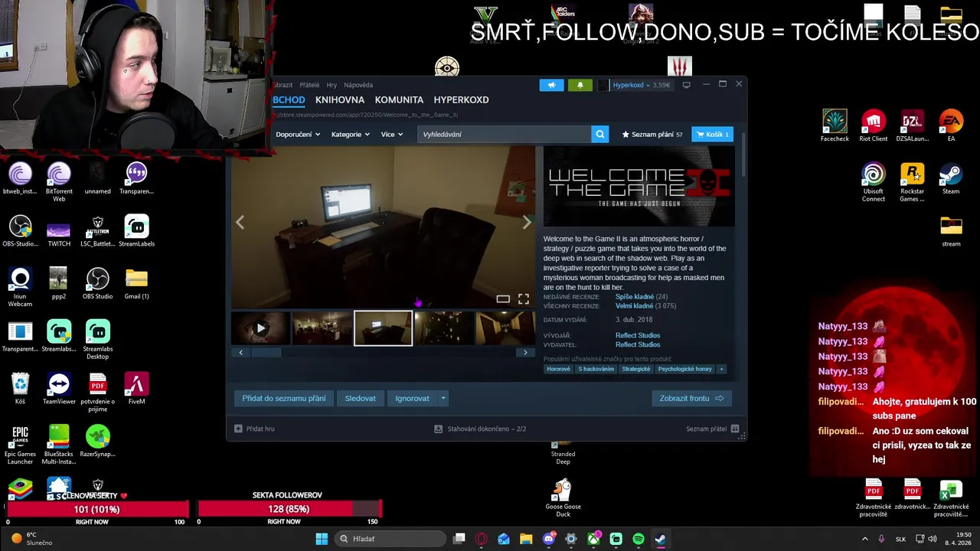Switch to the HYPERKOXD profile tab
The height and width of the screenshot is (551, 980).
tap(461, 99)
